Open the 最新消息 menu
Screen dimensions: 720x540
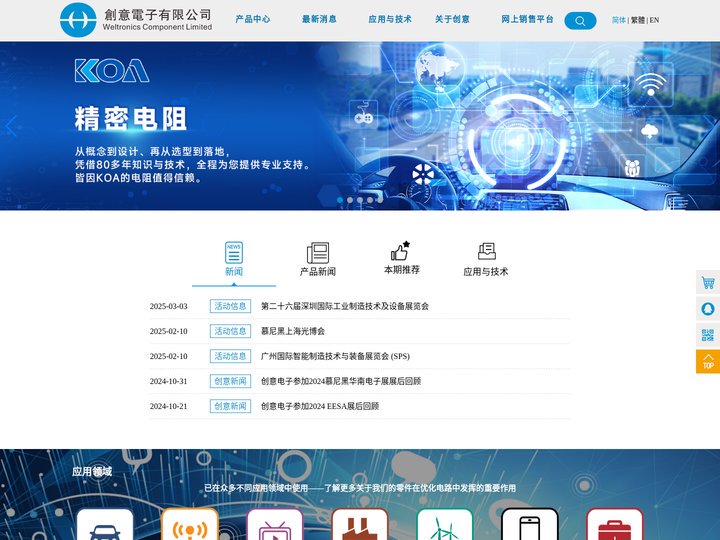pos(319,19)
